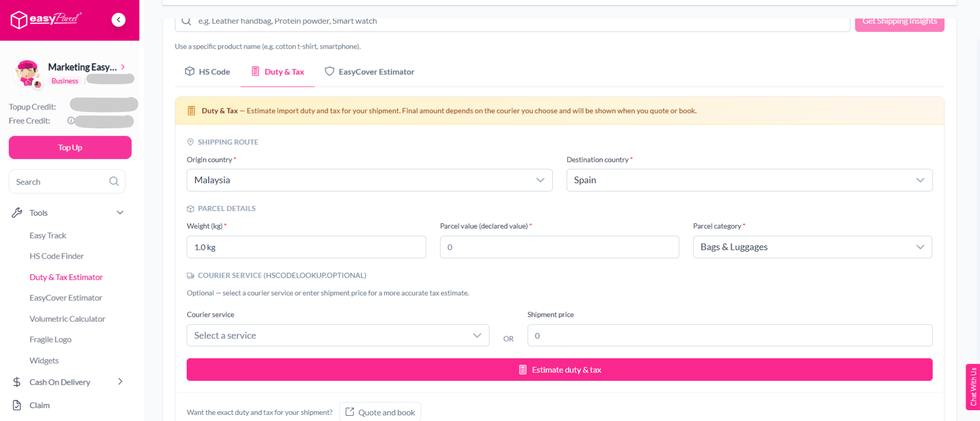Click the Estimate duty & tax button
The height and width of the screenshot is (421, 980).
click(559, 370)
